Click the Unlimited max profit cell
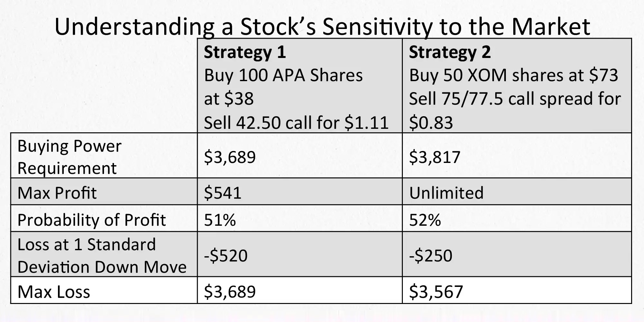This screenshot has width=644, height=322. click(x=446, y=193)
